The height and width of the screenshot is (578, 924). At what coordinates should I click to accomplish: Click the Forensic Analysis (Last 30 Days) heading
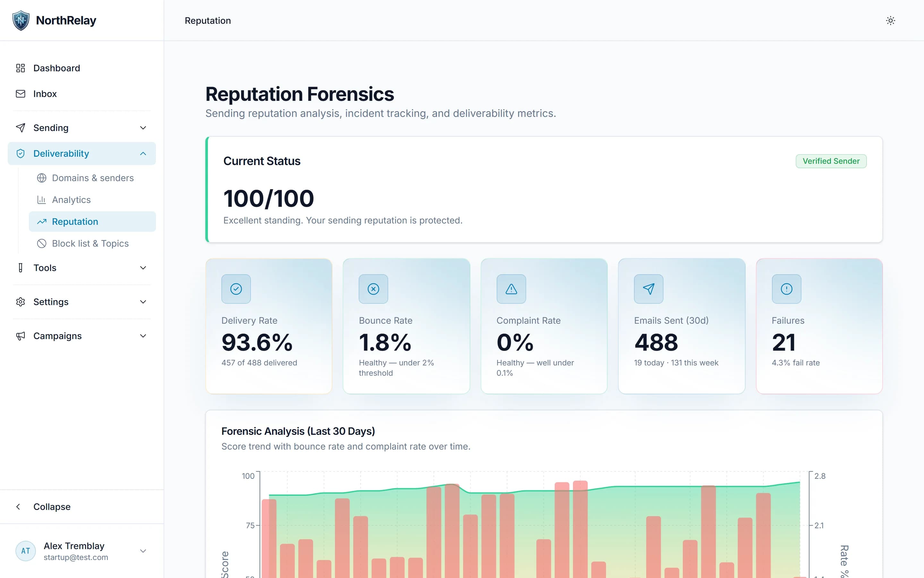298,431
